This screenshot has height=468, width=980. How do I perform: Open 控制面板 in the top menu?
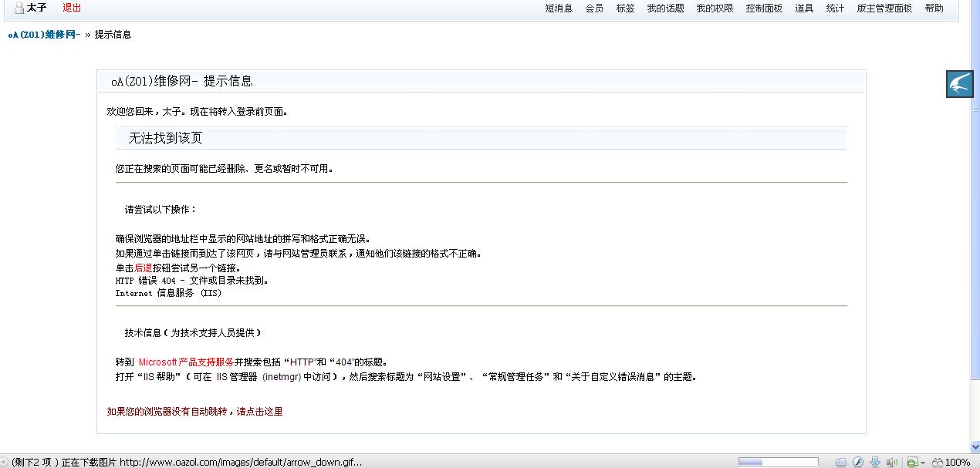[x=764, y=8]
